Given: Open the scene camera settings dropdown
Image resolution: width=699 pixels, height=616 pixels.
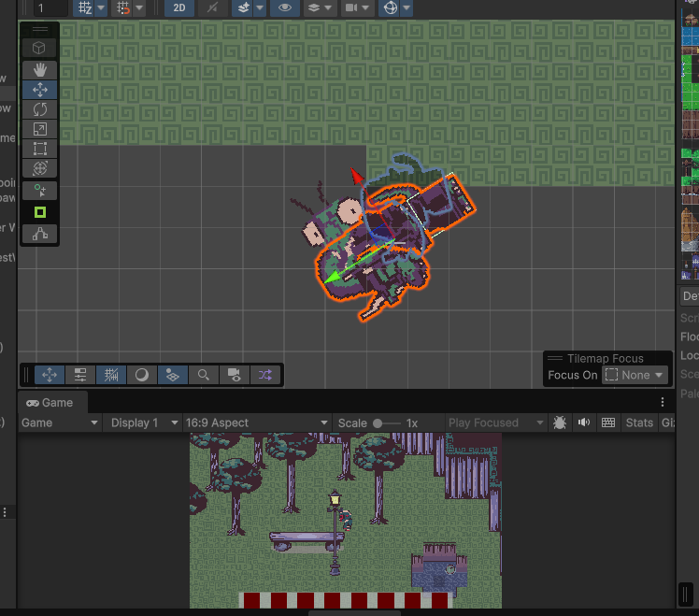Looking at the screenshot, I should 358,7.
